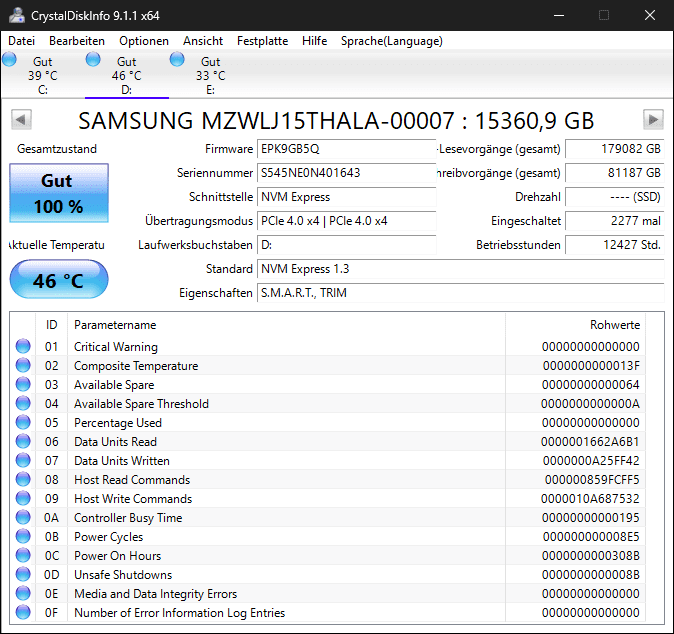
Task: Click total writes value 81187 GB
Action: point(615,173)
